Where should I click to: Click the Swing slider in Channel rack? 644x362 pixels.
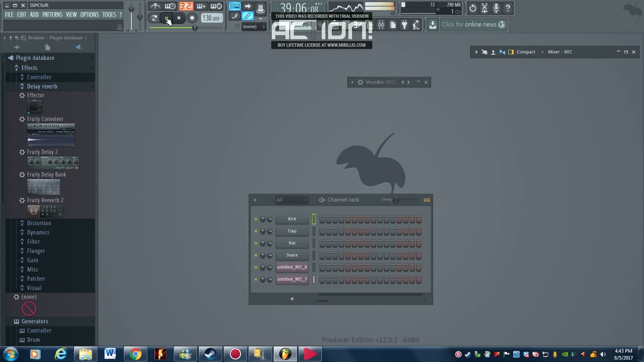pos(406,200)
